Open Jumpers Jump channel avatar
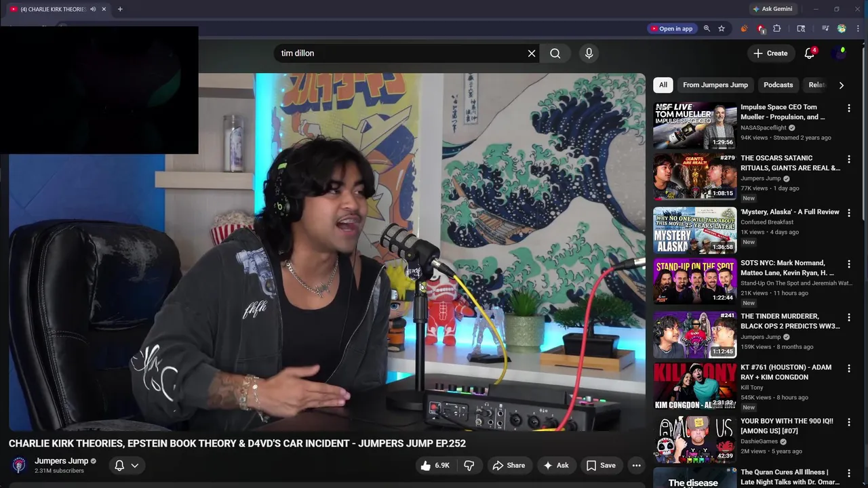This screenshot has height=488, width=868. tap(19, 465)
